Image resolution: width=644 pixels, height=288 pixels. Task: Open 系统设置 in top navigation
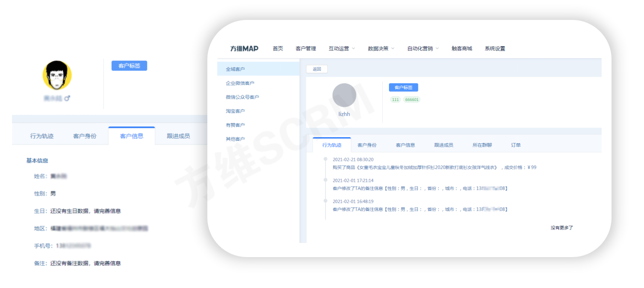[x=495, y=49]
